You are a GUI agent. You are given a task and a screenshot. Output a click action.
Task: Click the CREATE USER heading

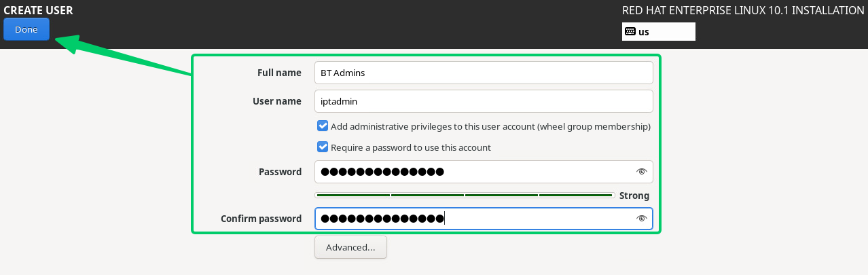(38, 10)
